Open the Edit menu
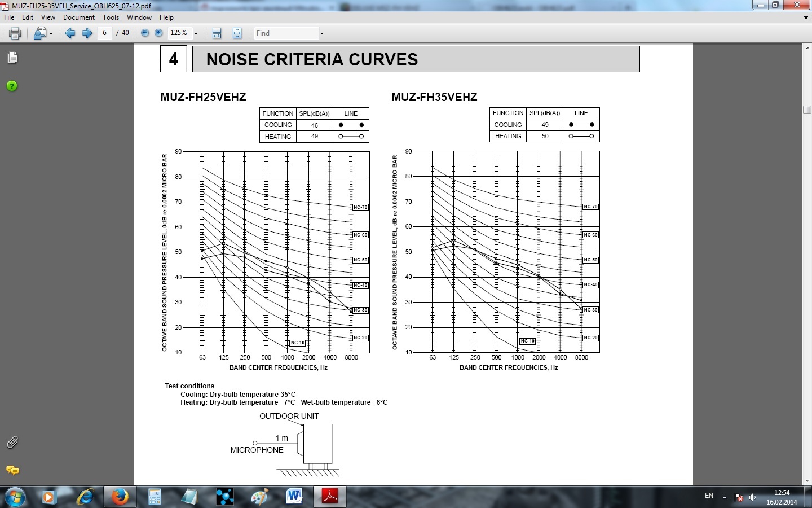The width and height of the screenshot is (812, 508). tap(28, 17)
